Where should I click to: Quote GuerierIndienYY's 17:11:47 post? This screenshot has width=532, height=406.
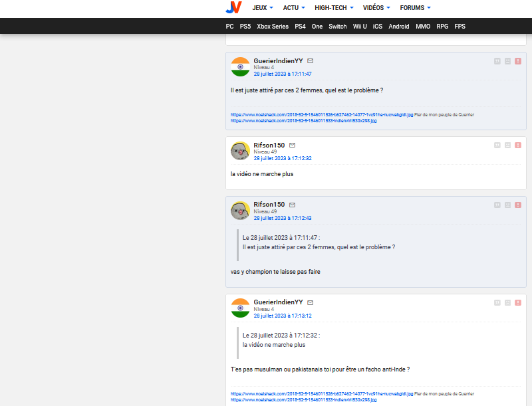pyautogui.click(x=497, y=61)
